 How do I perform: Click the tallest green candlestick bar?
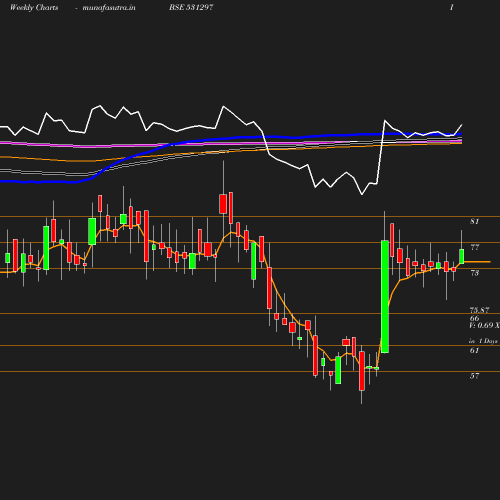pos(385,296)
